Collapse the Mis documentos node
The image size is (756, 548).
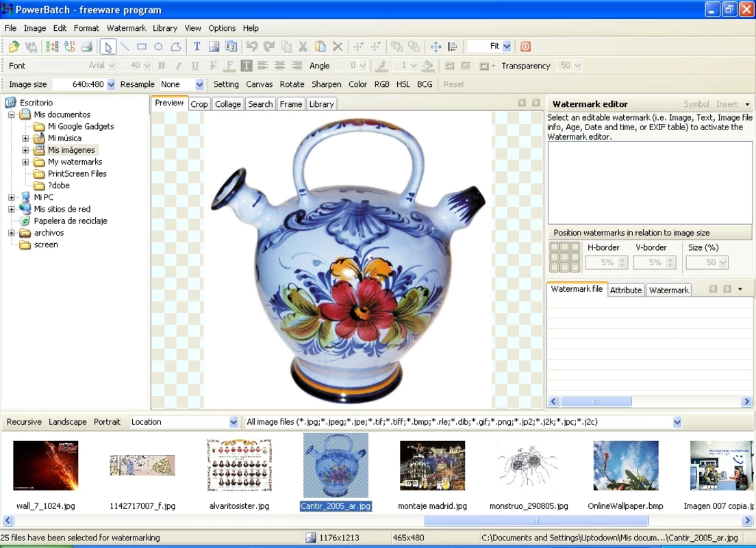point(11,115)
